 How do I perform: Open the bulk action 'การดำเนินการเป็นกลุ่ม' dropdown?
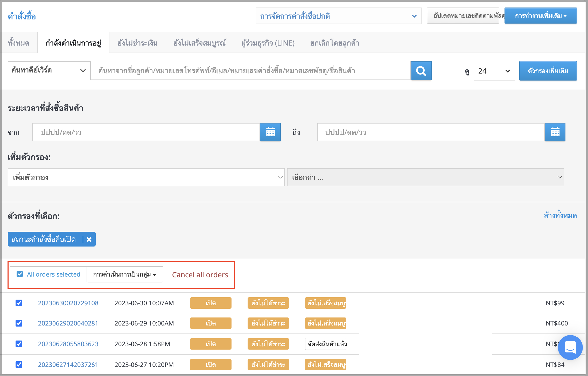click(125, 274)
